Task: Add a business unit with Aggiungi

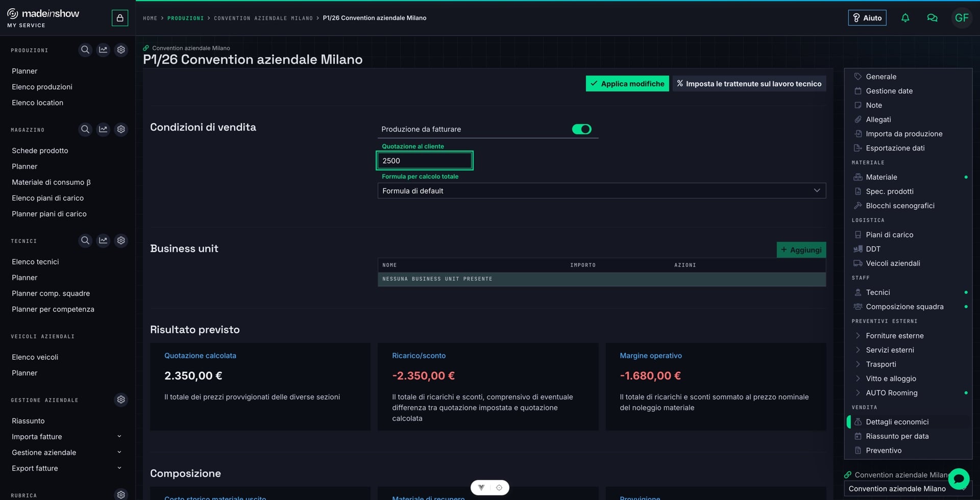Action: click(801, 249)
